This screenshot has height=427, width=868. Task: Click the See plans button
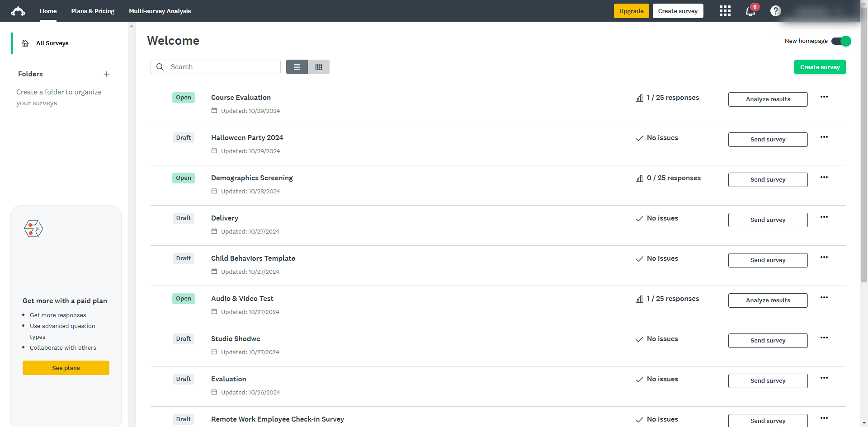coord(66,368)
